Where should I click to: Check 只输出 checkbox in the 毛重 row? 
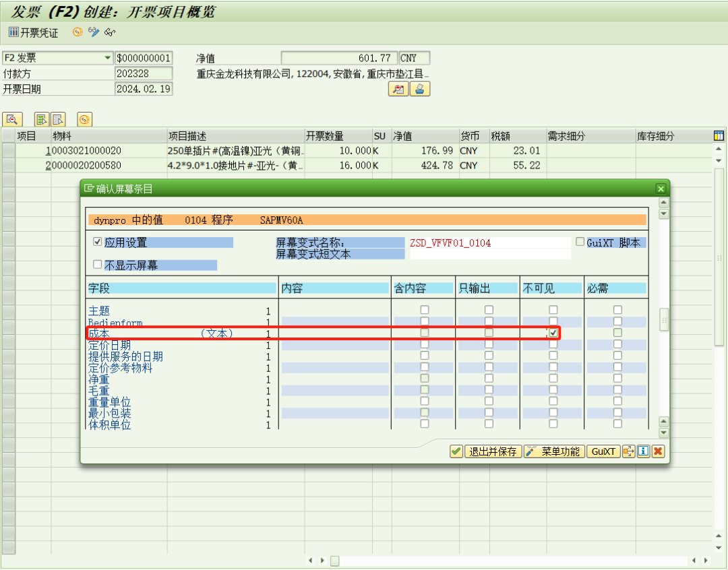click(489, 389)
